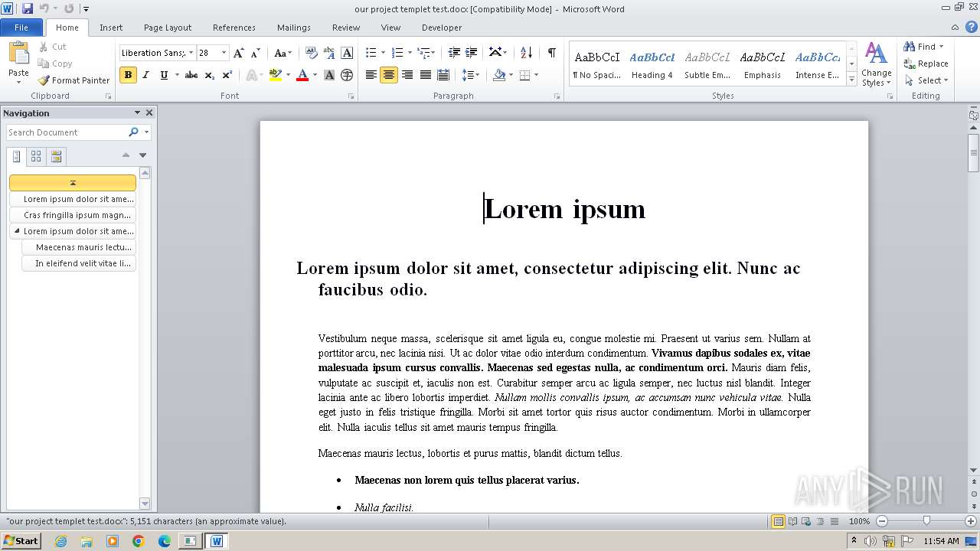
Task: Switch to Web Layout view
Action: [806, 521]
